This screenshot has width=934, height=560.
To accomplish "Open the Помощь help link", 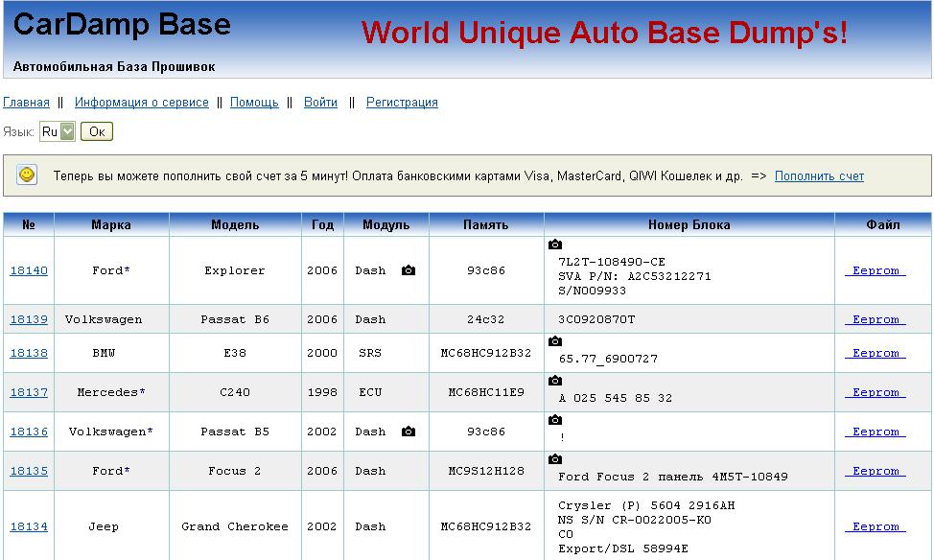I will pyautogui.click(x=254, y=102).
